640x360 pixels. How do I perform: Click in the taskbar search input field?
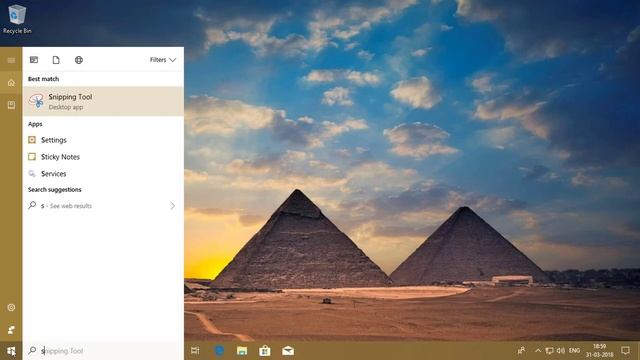point(103,351)
